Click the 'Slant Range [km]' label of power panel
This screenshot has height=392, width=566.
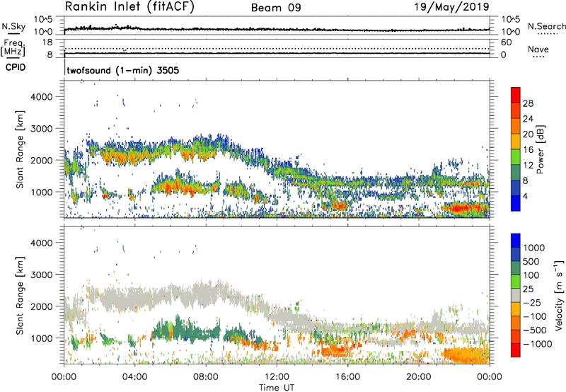coord(20,149)
